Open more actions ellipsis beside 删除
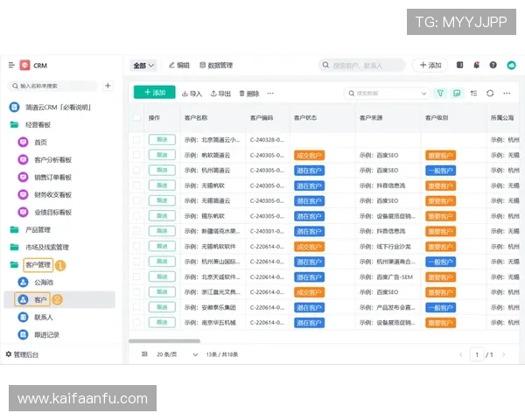The height and width of the screenshot is (420, 525). tap(270, 94)
